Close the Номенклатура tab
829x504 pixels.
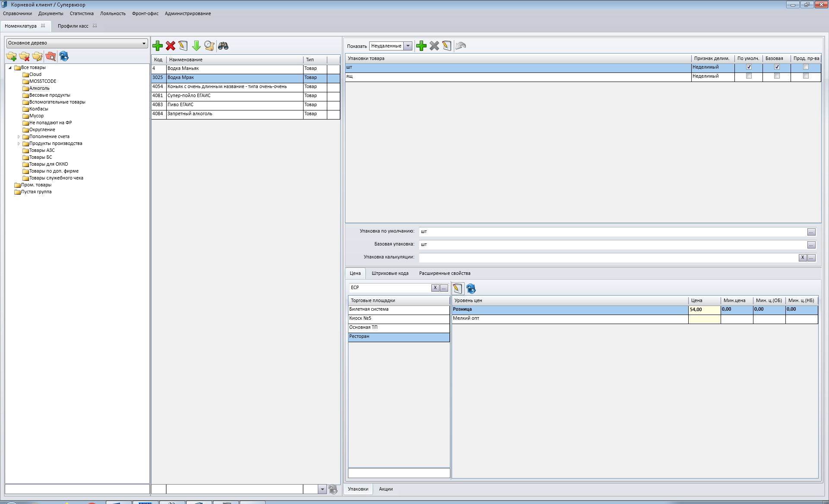pos(43,26)
